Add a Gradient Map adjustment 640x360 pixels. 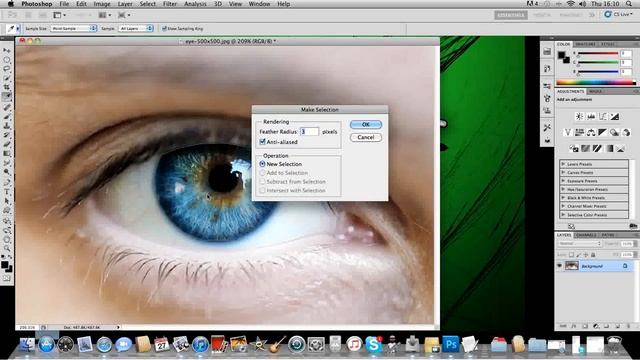[609, 148]
